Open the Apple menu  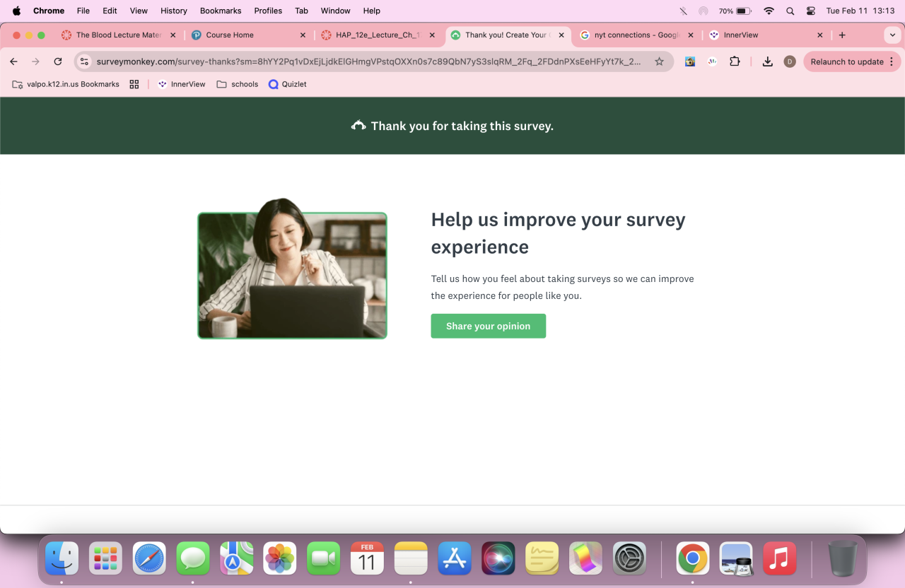[x=16, y=11]
